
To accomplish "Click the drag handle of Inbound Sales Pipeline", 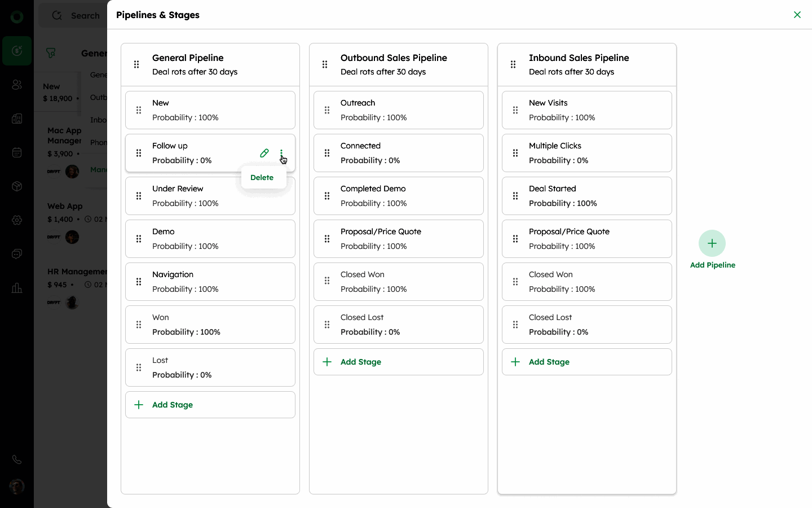I will [x=513, y=64].
